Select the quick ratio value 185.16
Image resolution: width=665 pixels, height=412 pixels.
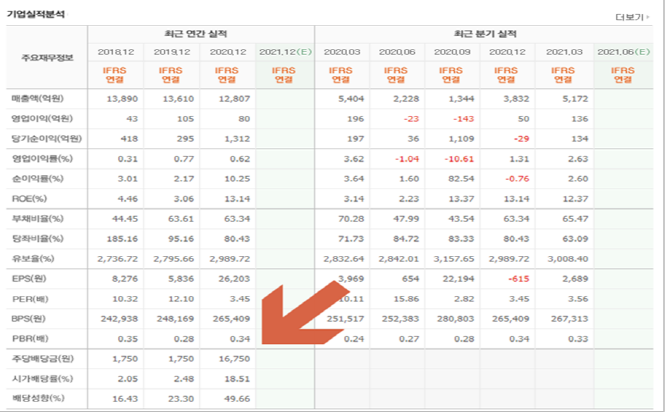pyautogui.click(x=122, y=239)
